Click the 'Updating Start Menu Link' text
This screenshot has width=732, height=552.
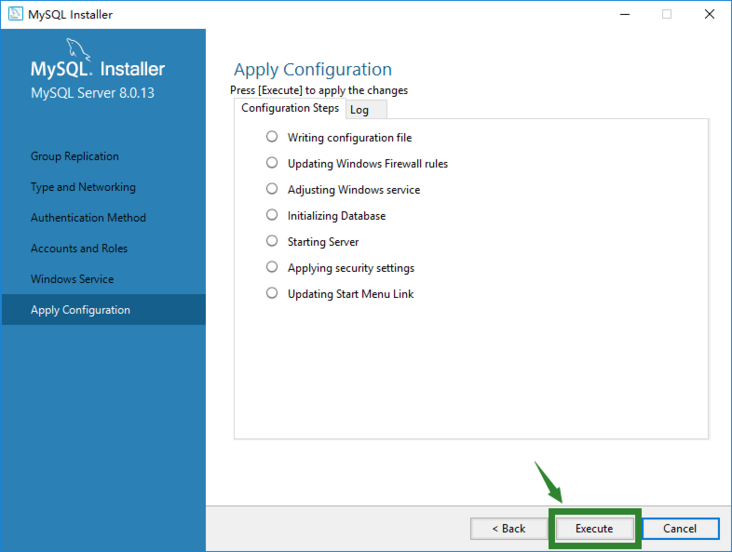coord(351,294)
